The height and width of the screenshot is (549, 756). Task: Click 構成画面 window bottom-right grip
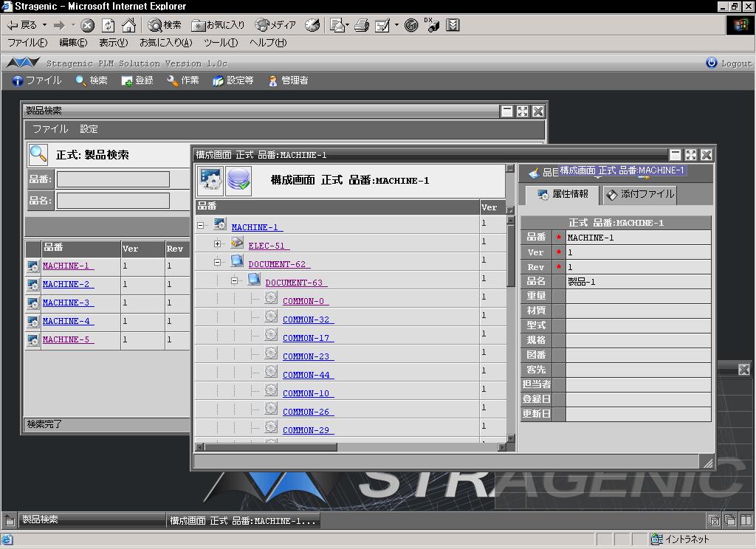click(707, 463)
